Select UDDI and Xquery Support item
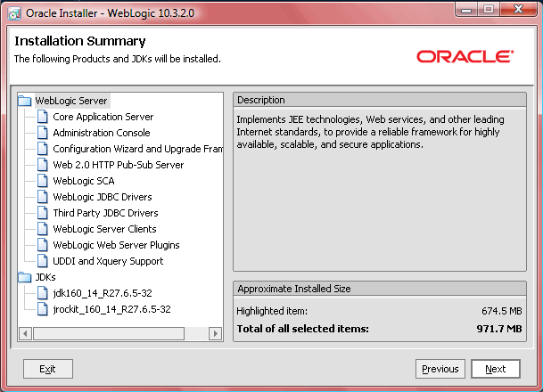The width and height of the screenshot is (543, 392). pos(108,261)
